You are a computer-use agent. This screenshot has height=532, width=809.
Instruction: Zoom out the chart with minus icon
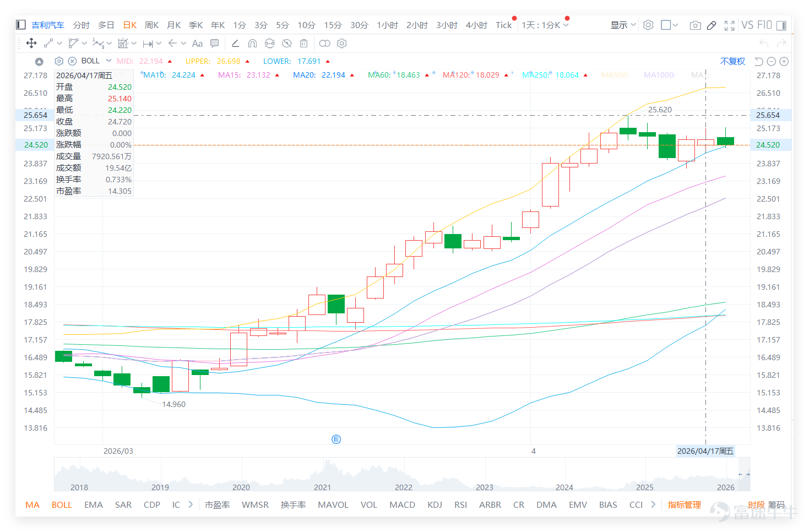coord(772,61)
